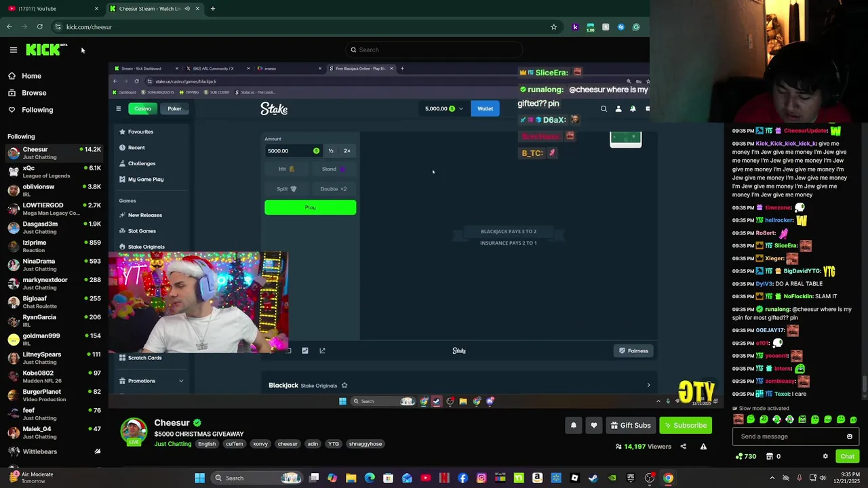
Task: Open Steam from the taskbar
Action: click(x=593, y=478)
